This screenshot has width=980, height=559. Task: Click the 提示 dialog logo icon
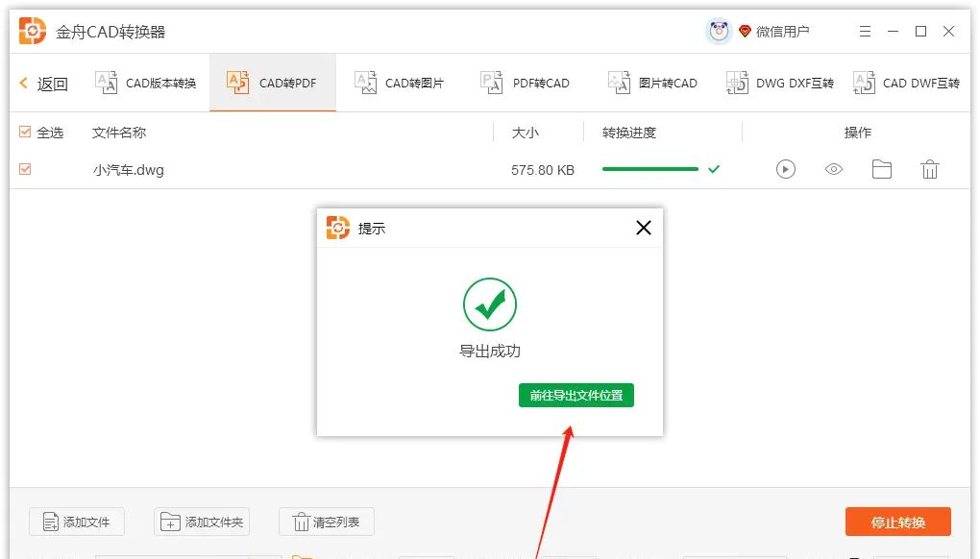tap(338, 228)
